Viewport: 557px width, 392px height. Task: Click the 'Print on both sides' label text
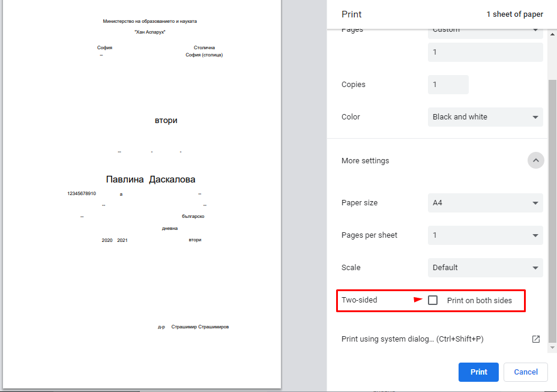(479, 300)
